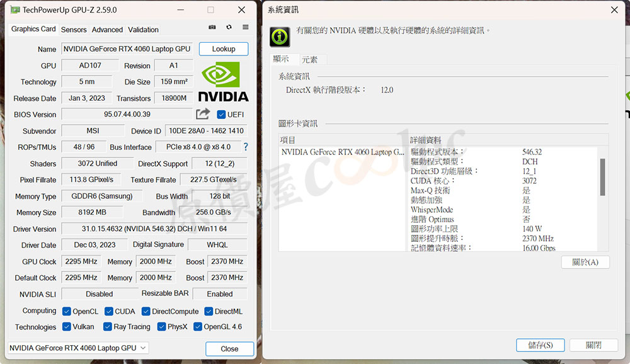Switch to the Validation tab

click(x=143, y=30)
